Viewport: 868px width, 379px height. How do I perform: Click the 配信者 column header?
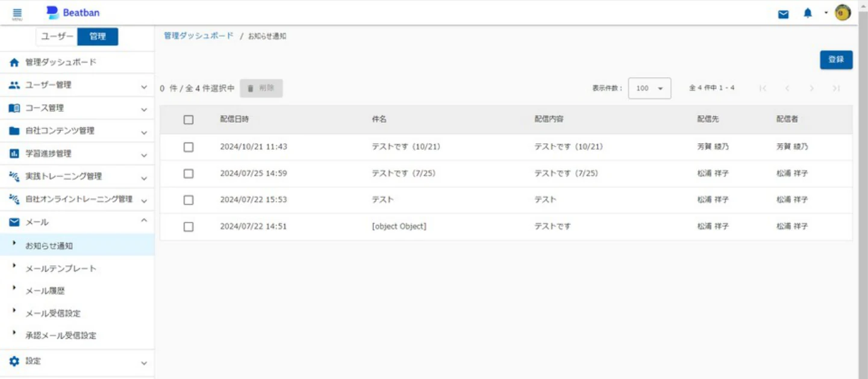pos(787,120)
